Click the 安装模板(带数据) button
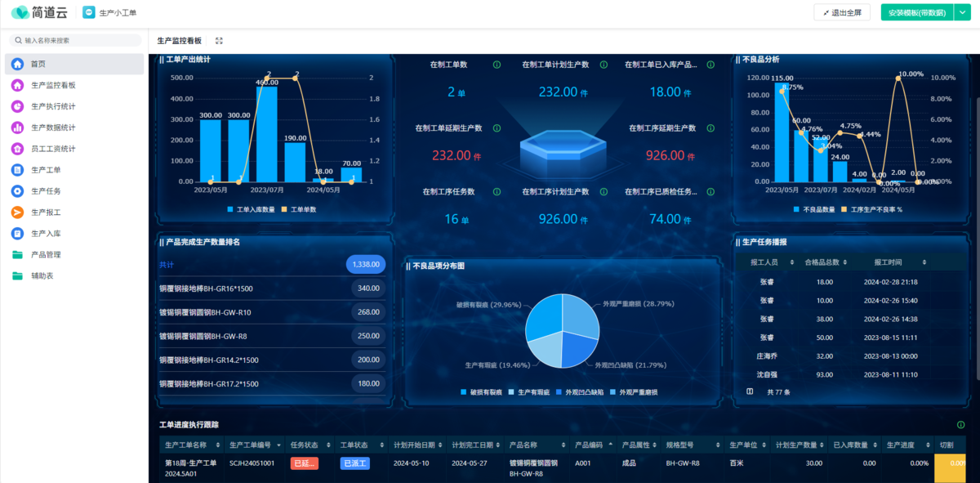This screenshot has height=483, width=980. coord(916,13)
